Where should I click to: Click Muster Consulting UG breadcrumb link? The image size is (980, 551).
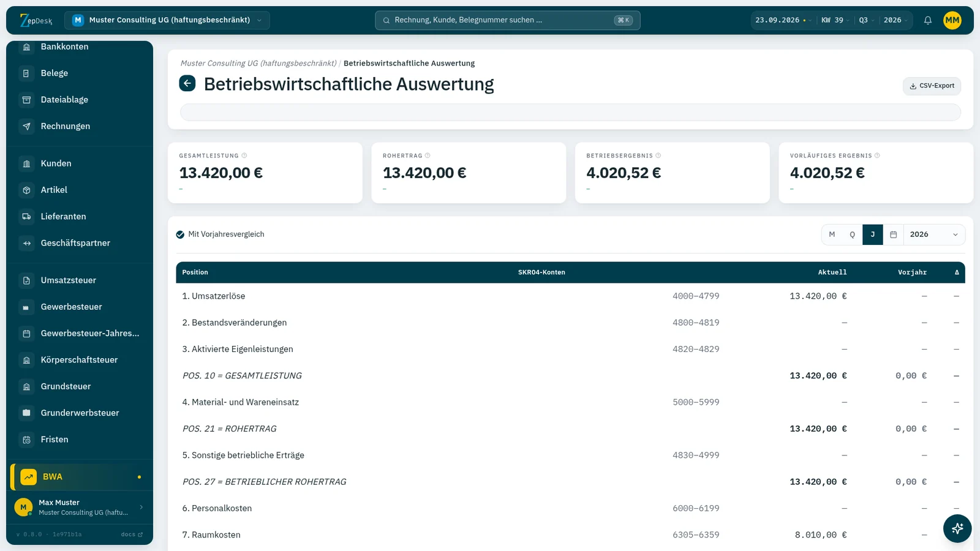258,63
